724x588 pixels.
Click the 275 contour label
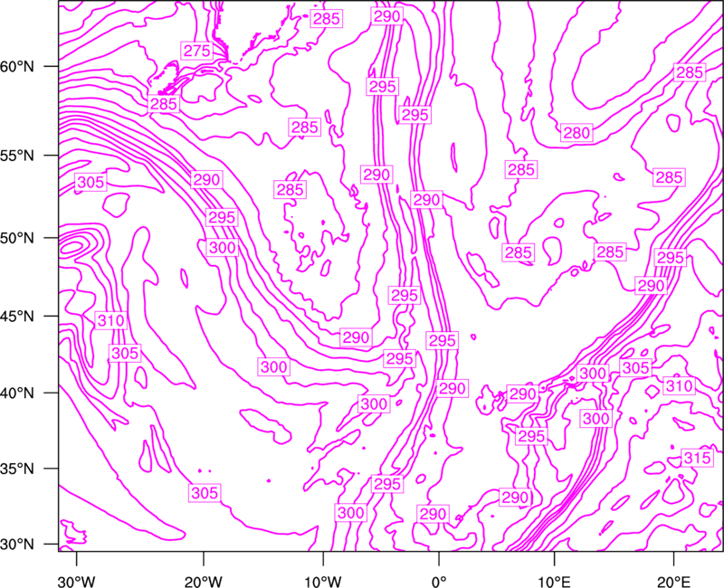tap(197, 51)
